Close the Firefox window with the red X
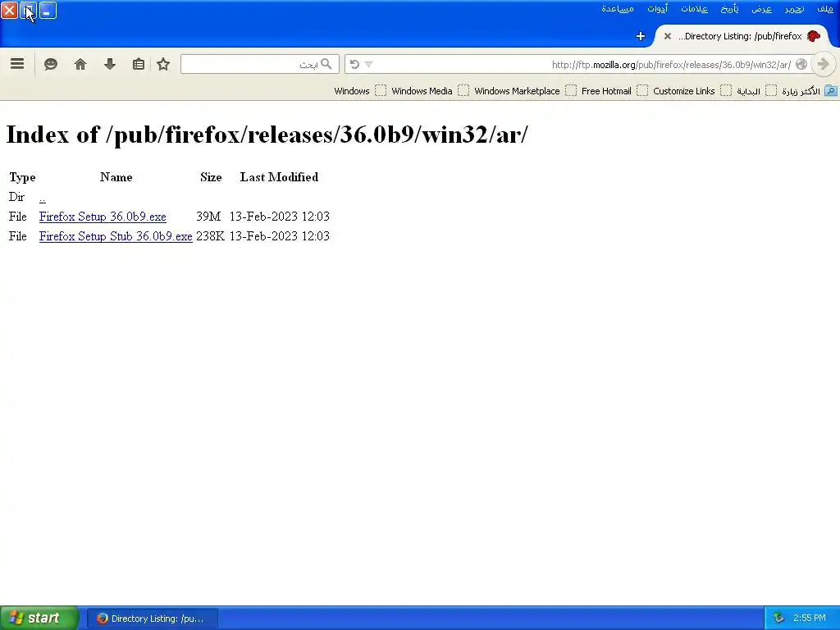This screenshot has width=840, height=630. 9,10
